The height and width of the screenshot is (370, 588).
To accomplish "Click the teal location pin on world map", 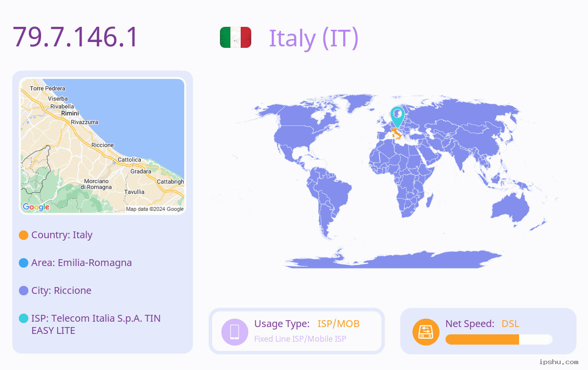I will pyautogui.click(x=397, y=117).
